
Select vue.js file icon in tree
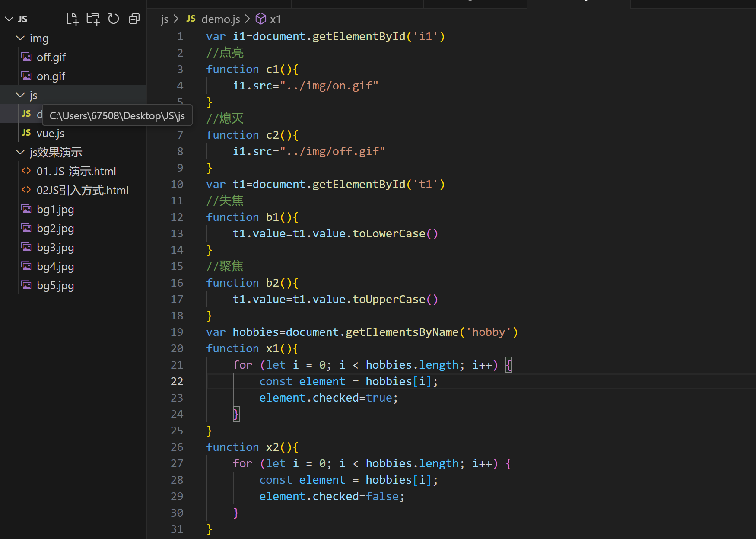point(26,133)
